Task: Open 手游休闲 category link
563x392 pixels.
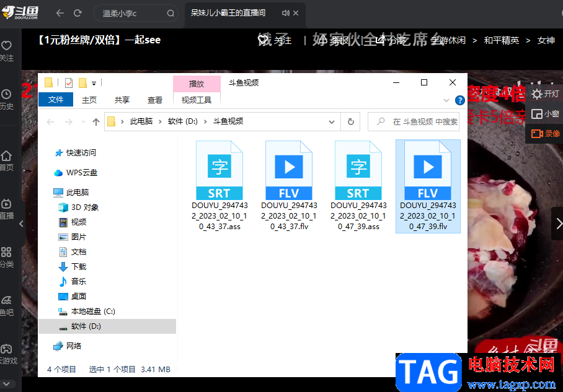Action: pyautogui.click(x=448, y=40)
